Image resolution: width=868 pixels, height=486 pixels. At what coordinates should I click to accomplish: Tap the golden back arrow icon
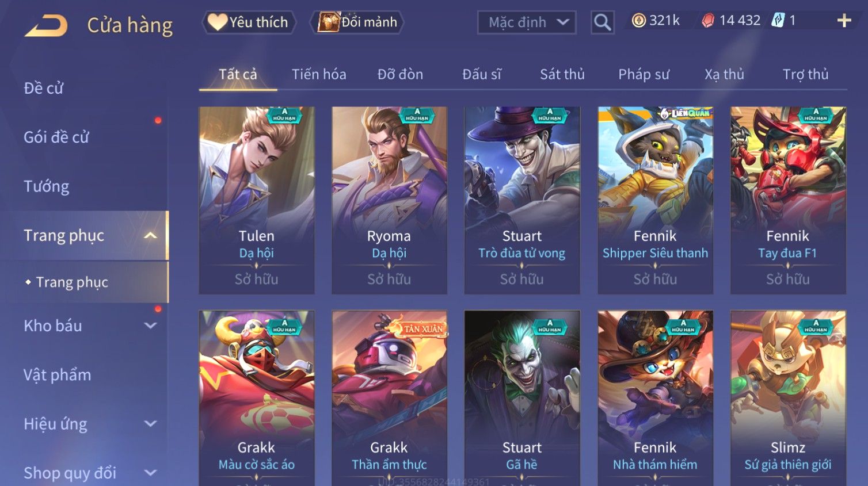coord(46,25)
